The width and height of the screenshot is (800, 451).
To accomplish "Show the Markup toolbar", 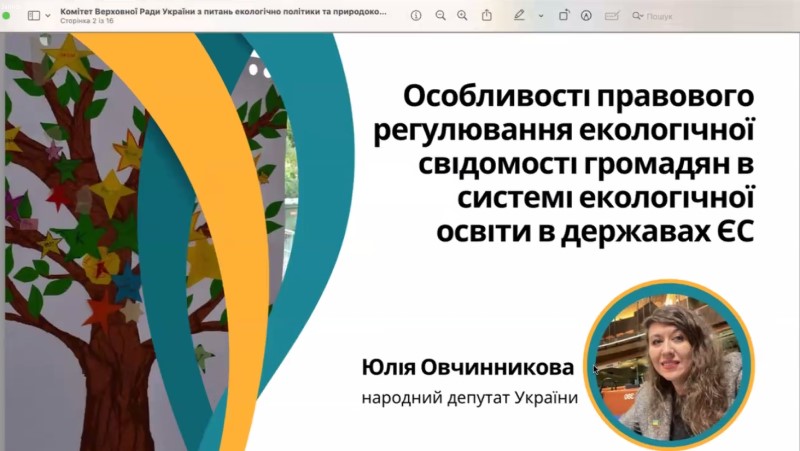I will (586, 15).
